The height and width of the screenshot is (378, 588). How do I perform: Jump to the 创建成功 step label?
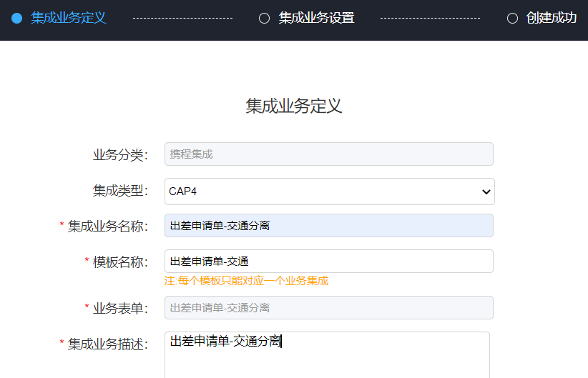pyautogui.click(x=551, y=18)
